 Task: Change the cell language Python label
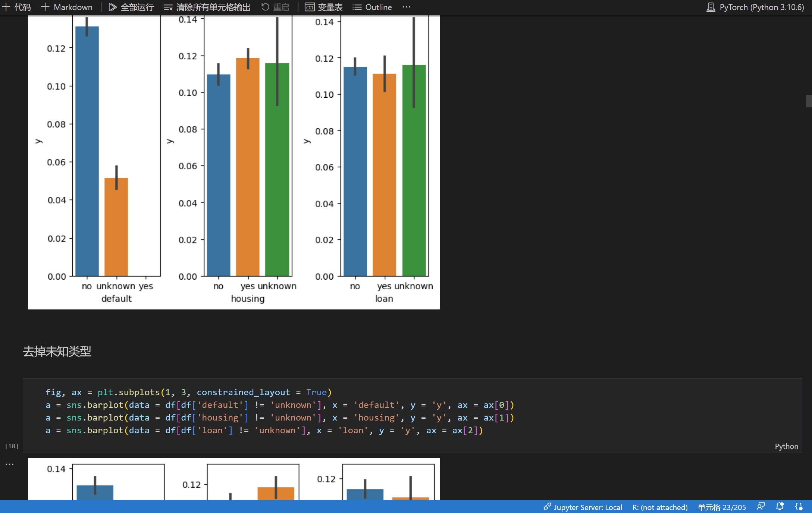coord(786,446)
